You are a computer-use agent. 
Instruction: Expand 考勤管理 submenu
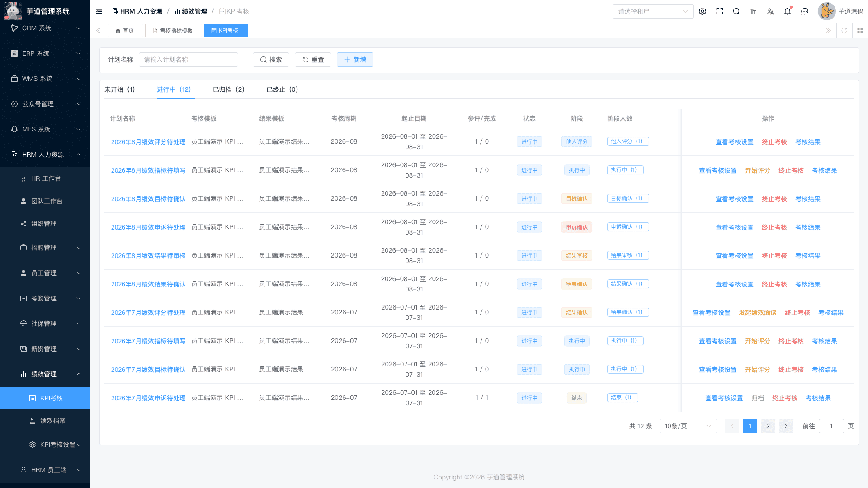pos(45,298)
